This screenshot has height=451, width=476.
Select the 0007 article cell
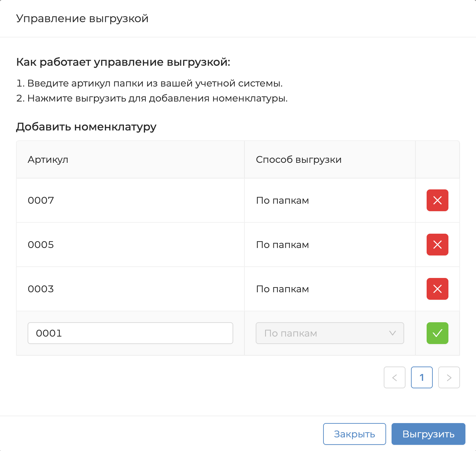pos(41,200)
